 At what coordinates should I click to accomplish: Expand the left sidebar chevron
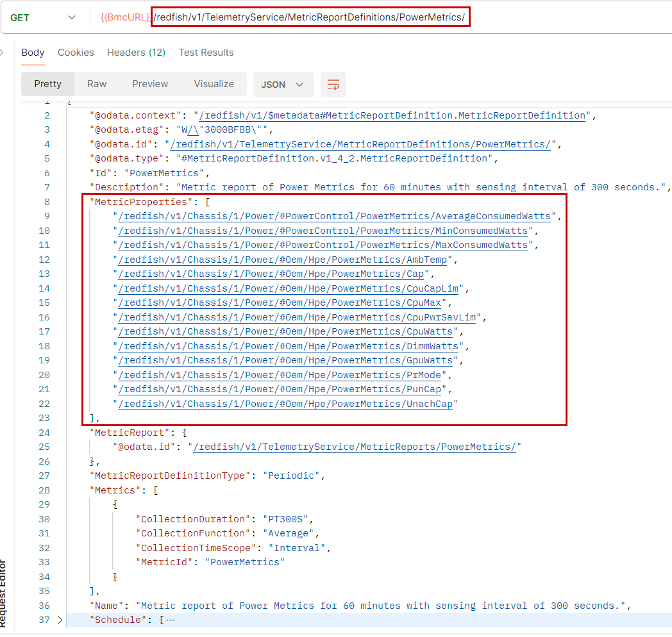[2, 53]
